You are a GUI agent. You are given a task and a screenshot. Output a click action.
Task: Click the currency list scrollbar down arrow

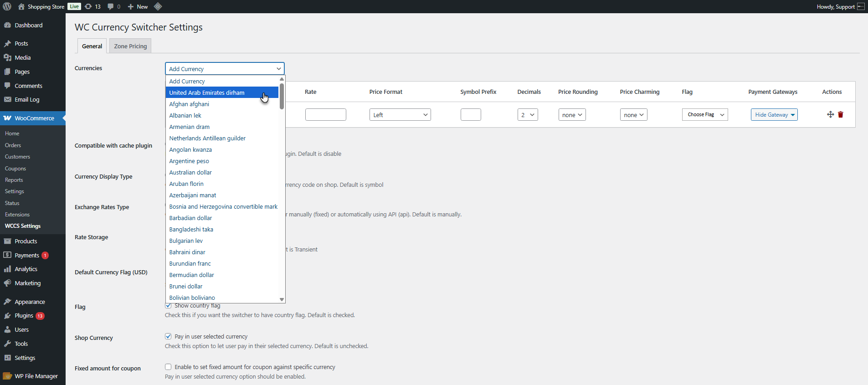282,299
